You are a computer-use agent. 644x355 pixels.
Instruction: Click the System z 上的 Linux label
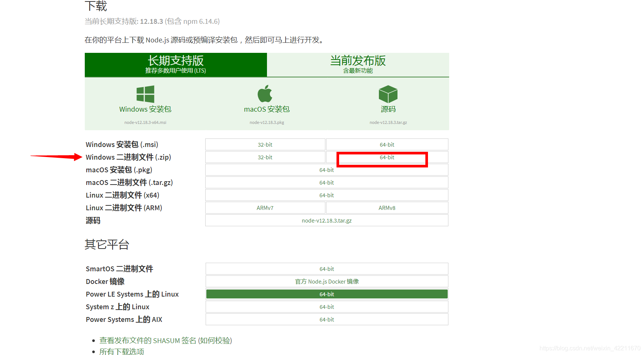(117, 307)
